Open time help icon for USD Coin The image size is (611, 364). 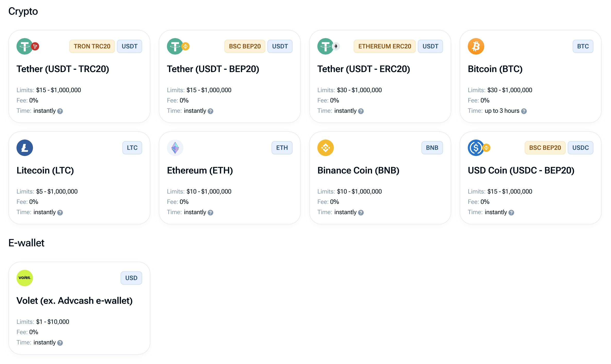tap(511, 213)
